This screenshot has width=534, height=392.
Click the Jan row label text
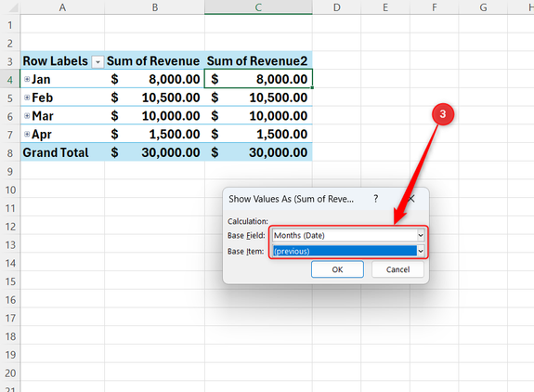(41, 79)
